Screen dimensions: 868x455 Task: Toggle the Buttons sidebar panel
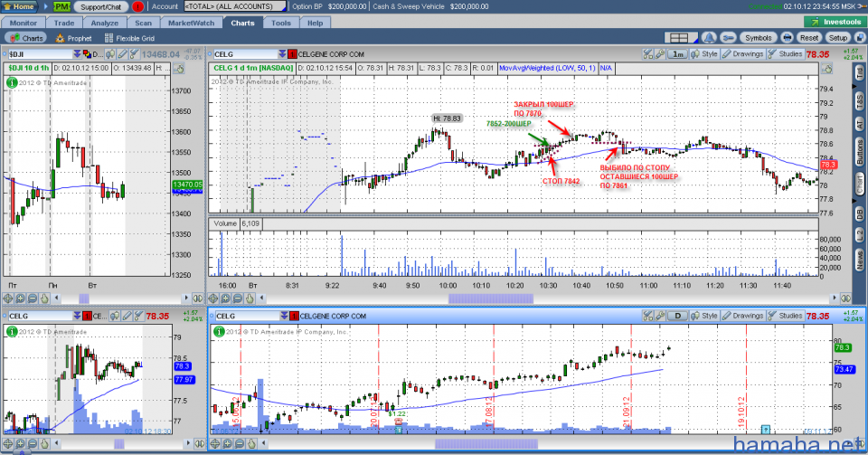860,152
